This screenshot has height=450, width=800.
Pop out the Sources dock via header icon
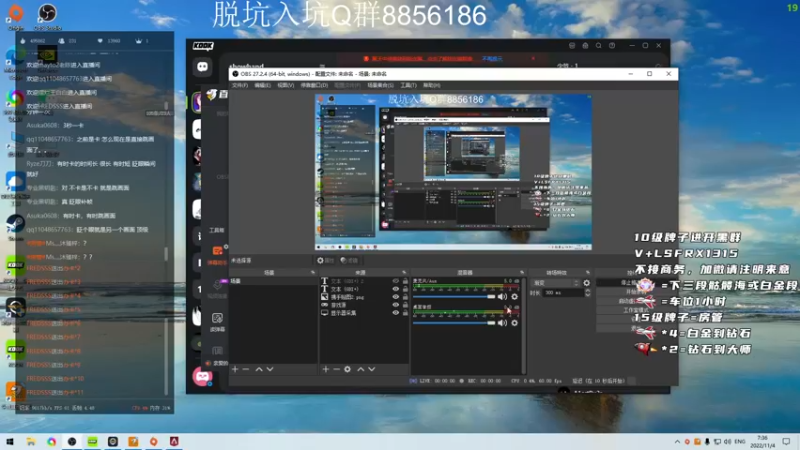click(404, 272)
